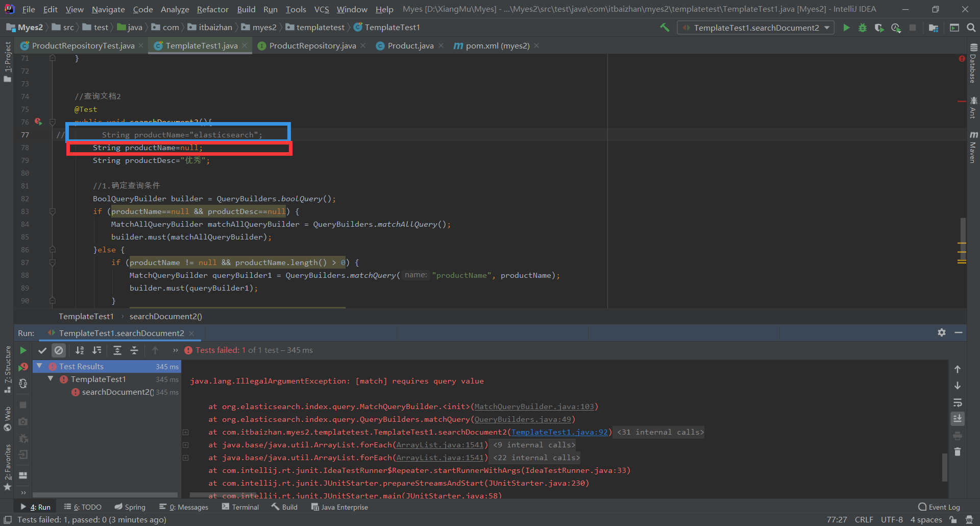This screenshot has width=980, height=526.
Task: Collapse the Test Results tree node
Action: [x=39, y=366]
